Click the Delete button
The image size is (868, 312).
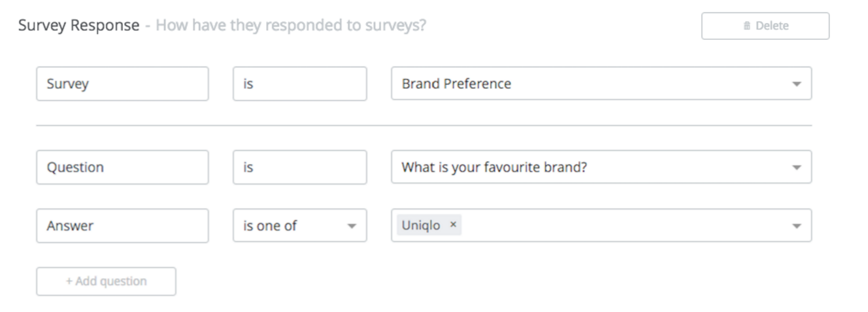(765, 26)
